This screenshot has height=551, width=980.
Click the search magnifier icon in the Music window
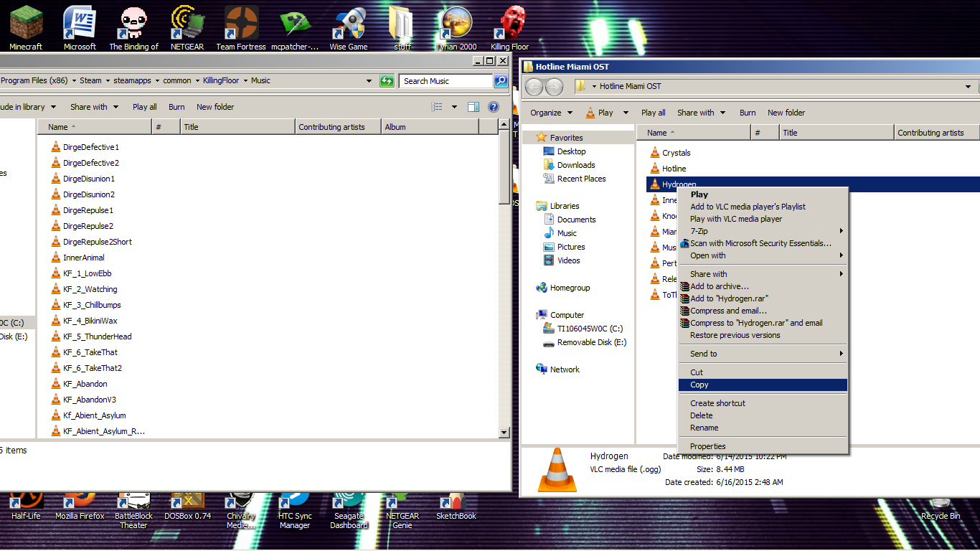pos(501,81)
